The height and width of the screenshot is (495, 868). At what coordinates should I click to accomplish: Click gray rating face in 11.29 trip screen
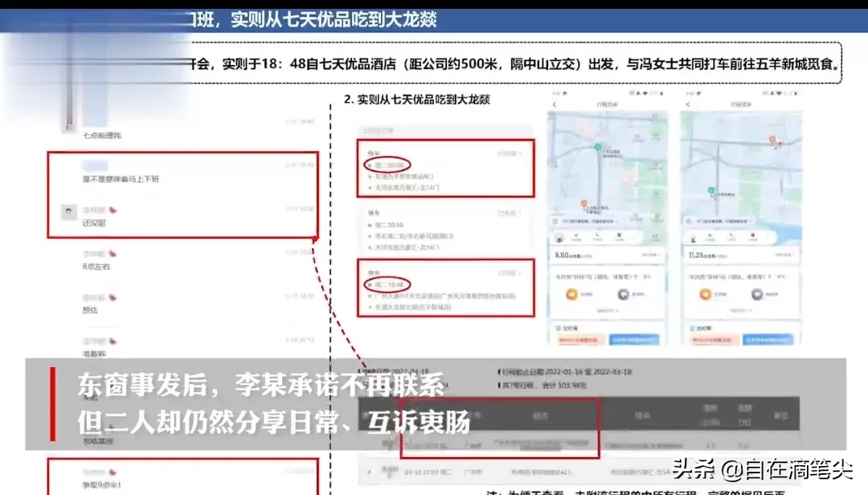(757, 294)
